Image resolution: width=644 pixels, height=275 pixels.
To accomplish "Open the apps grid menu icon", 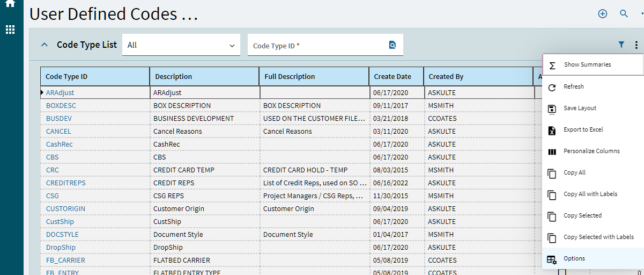I will (x=10, y=30).
